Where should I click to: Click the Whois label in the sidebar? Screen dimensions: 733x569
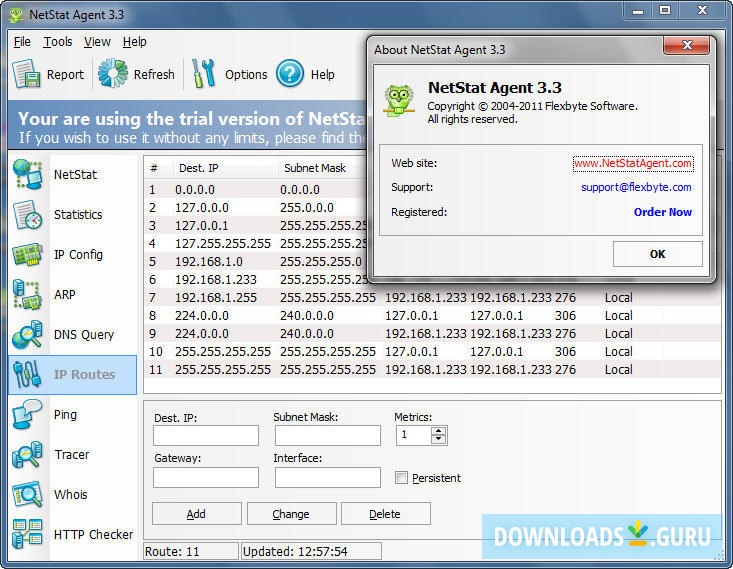[71, 494]
